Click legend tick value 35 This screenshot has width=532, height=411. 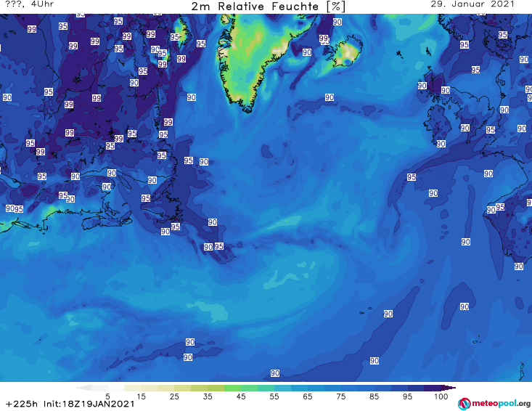pos(208,396)
